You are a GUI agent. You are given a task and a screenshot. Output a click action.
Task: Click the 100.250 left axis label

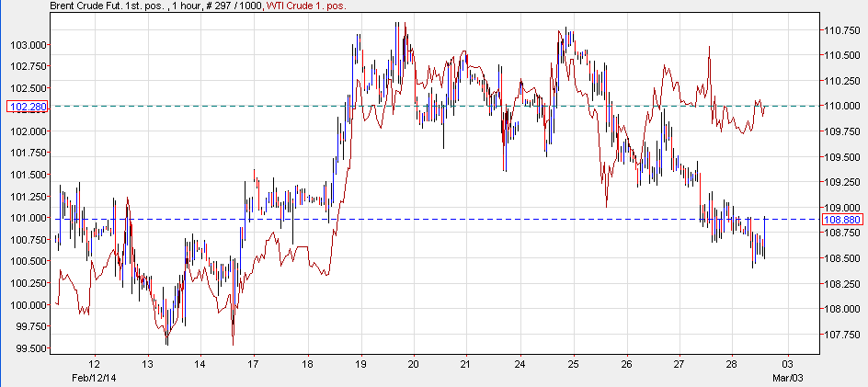(28, 283)
